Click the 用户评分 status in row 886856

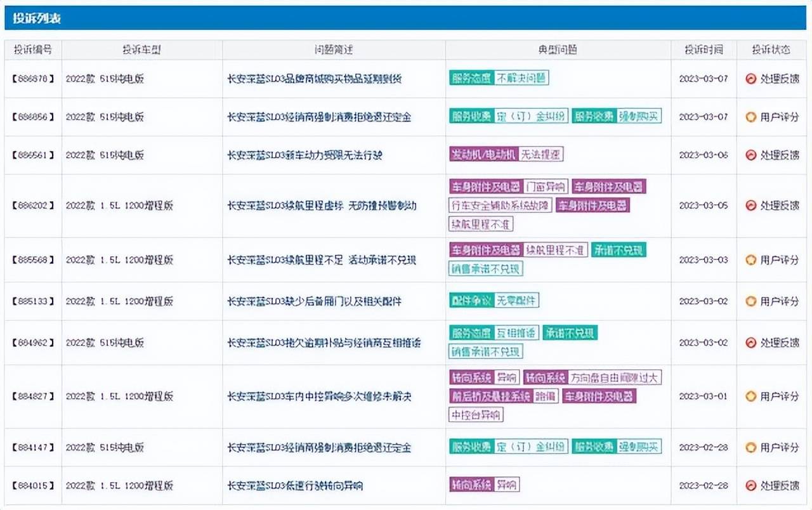coord(780,117)
